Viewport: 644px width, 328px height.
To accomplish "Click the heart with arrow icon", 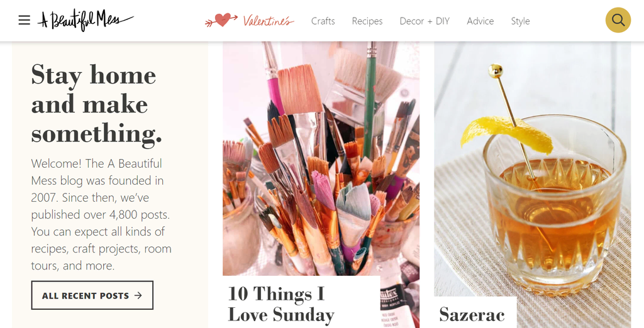I will tap(221, 19).
